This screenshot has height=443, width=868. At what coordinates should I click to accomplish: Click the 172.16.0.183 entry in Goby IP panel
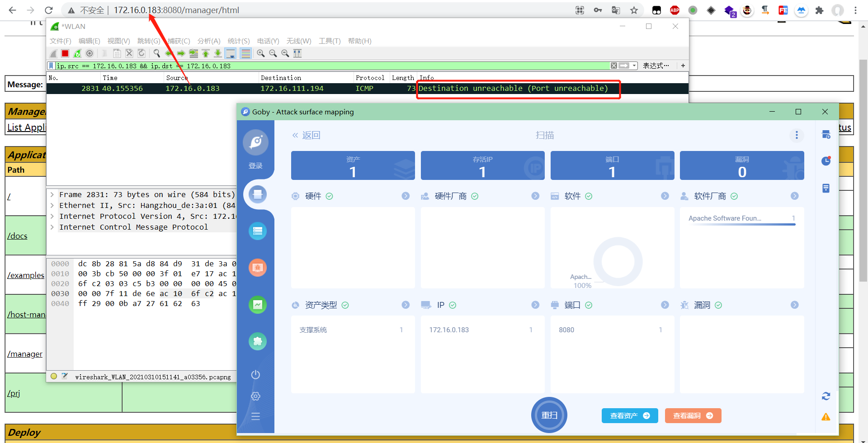point(449,330)
